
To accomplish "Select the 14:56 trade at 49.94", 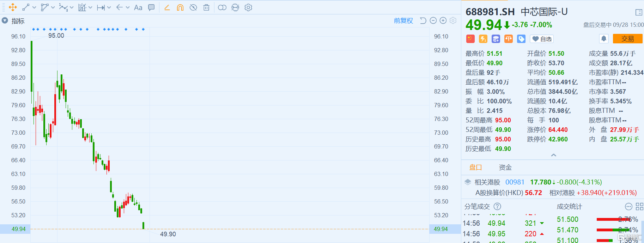I will (503, 223).
